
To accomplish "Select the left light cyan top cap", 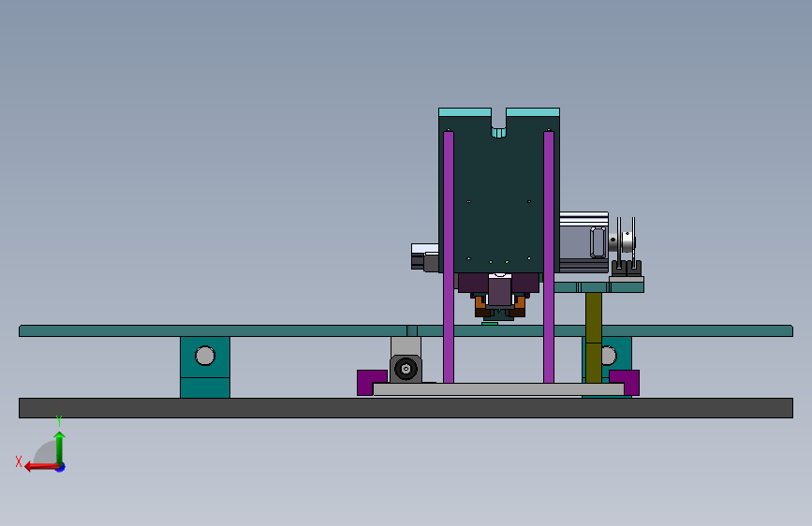I will (465, 112).
